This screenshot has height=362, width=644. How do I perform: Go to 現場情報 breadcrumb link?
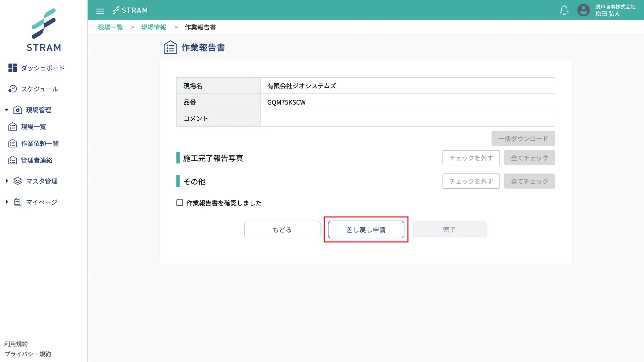click(x=154, y=27)
